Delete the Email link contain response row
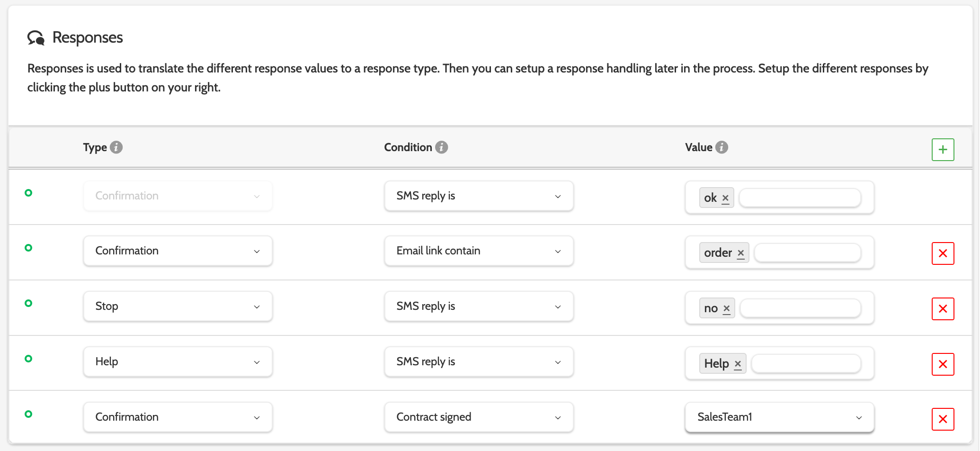This screenshot has width=980, height=451. 943,253
